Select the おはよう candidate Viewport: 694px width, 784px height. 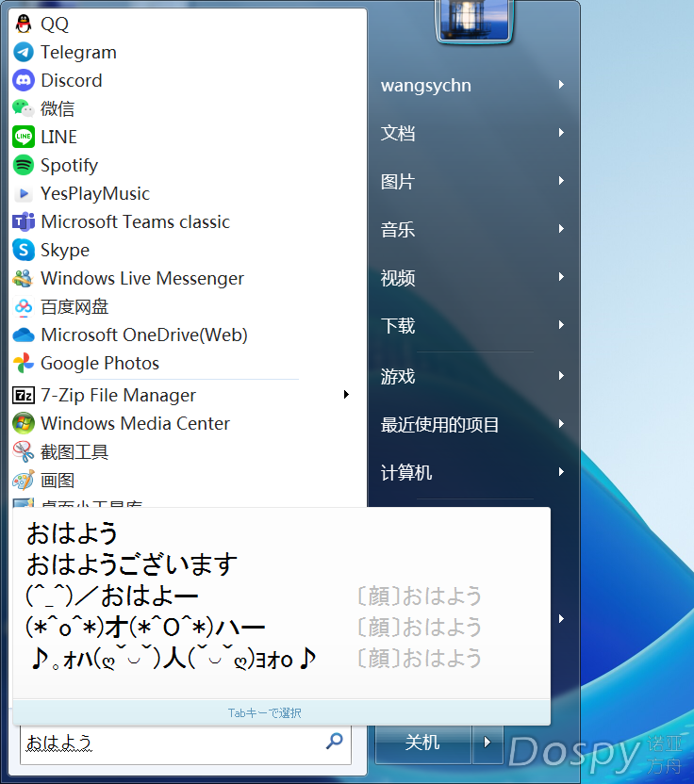coord(72,533)
